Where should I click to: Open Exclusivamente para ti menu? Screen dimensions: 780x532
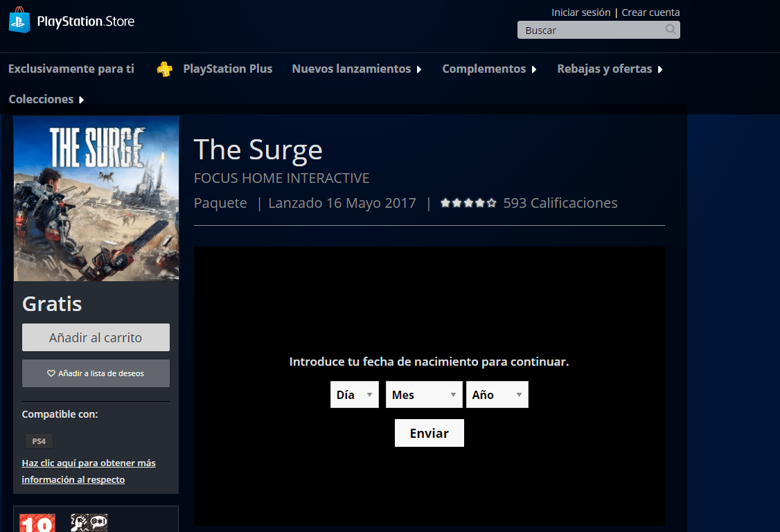tap(71, 69)
